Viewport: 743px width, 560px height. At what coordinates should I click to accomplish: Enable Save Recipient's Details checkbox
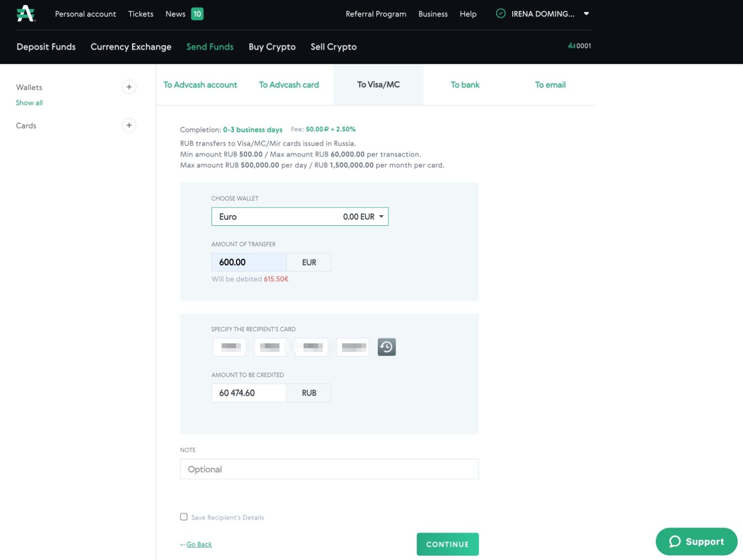coord(184,517)
